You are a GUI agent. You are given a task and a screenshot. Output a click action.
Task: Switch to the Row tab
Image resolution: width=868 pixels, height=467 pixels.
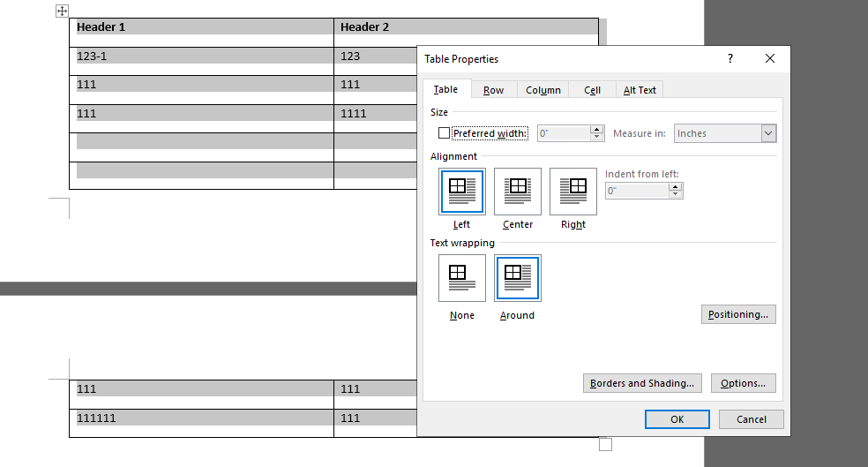pyautogui.click(x=493, y=90)
